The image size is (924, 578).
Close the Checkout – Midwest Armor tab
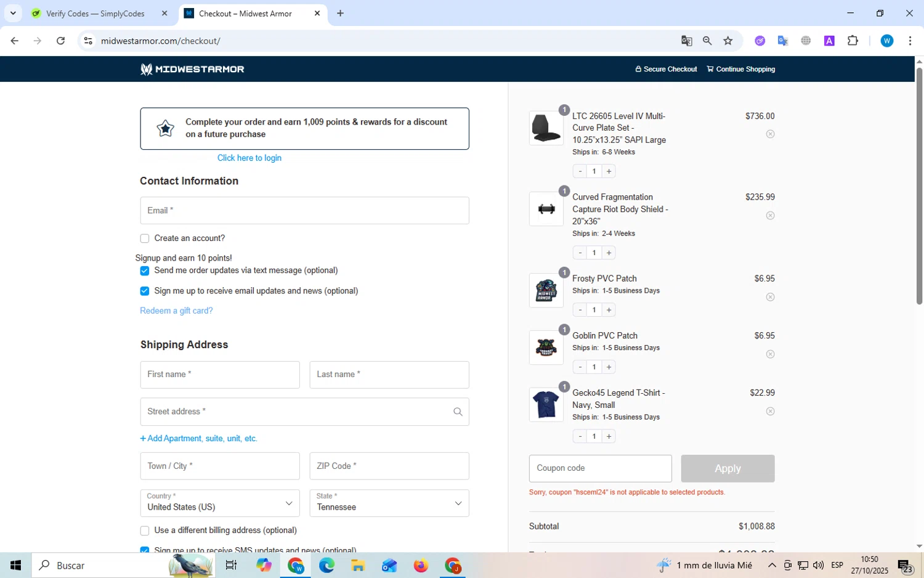pos(317,13)
